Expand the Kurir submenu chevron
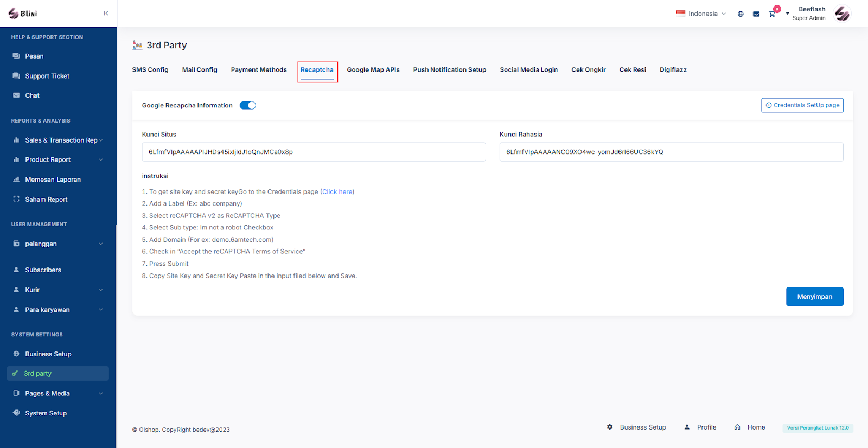868x448 pixels. pyautogui.click(x=101, y=290)
